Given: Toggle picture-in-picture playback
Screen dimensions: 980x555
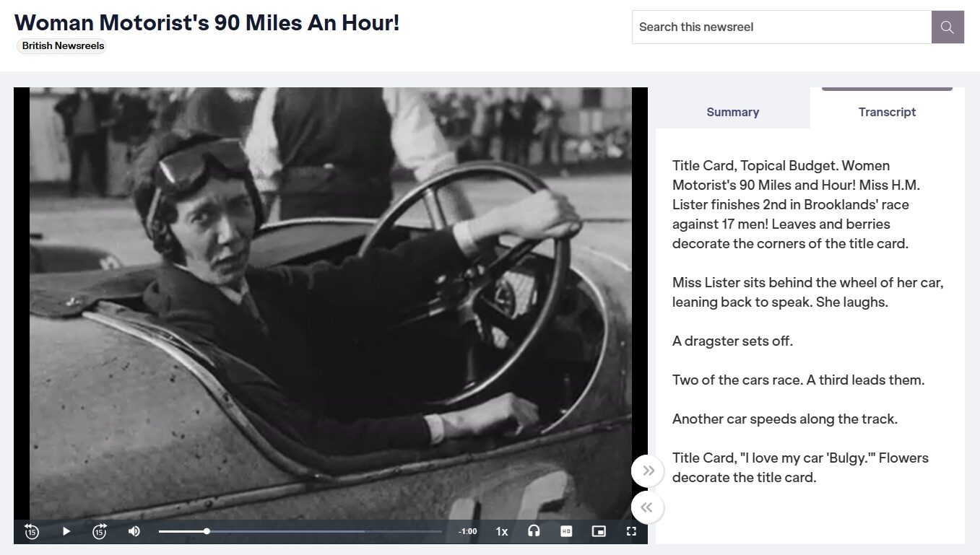Looking at the screenshot, I should 599,531.
